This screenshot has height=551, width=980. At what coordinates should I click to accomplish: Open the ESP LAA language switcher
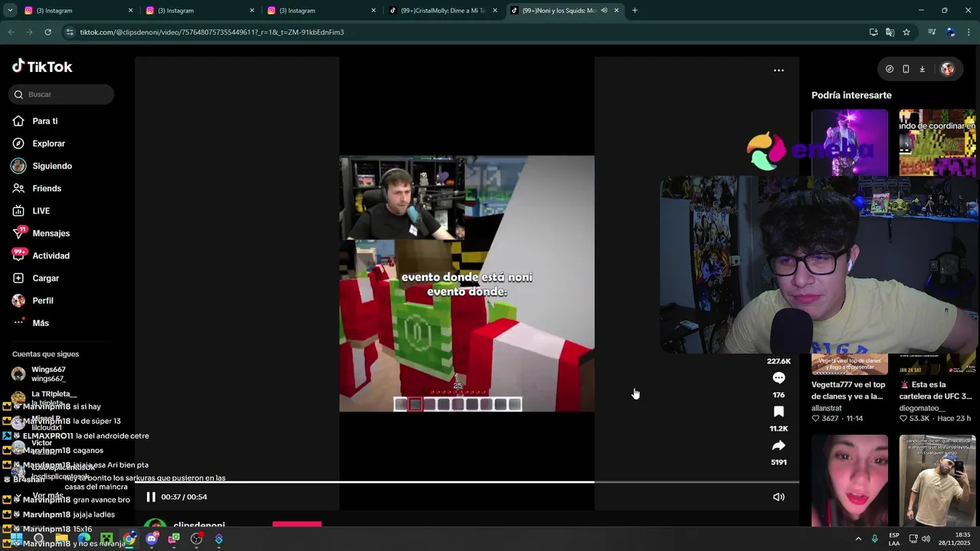894,539
